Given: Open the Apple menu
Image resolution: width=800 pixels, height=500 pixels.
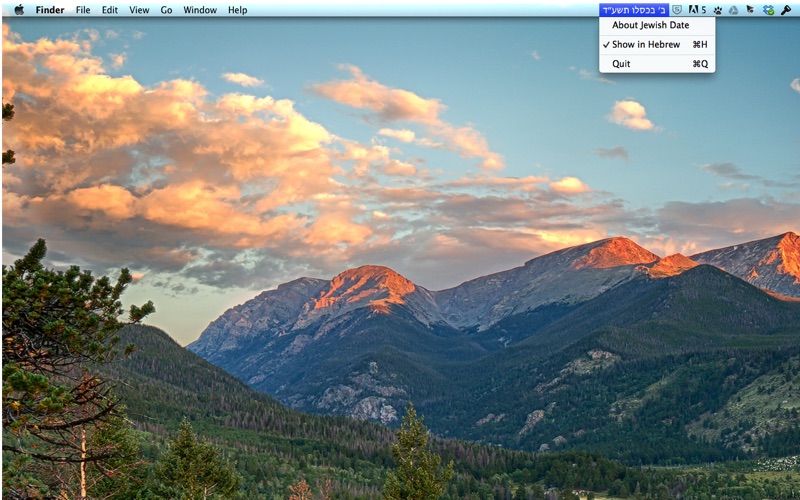Looking at the screenshot, I should (x=19, y=10).
